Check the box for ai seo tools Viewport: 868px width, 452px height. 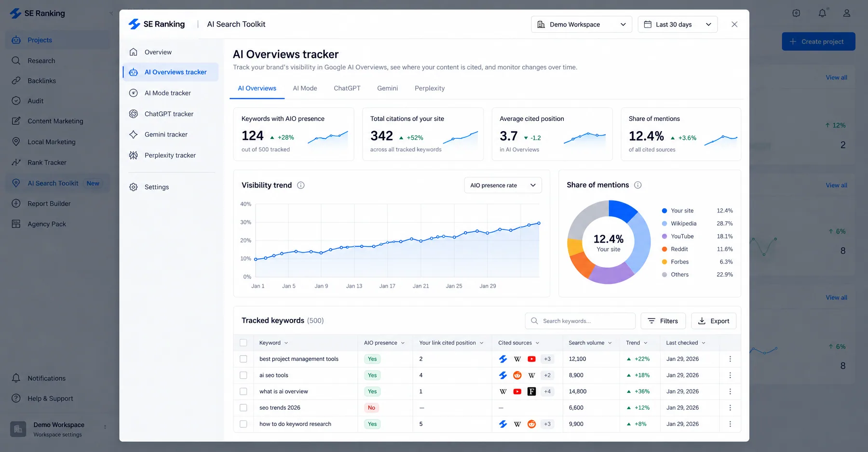click(244, 375)
